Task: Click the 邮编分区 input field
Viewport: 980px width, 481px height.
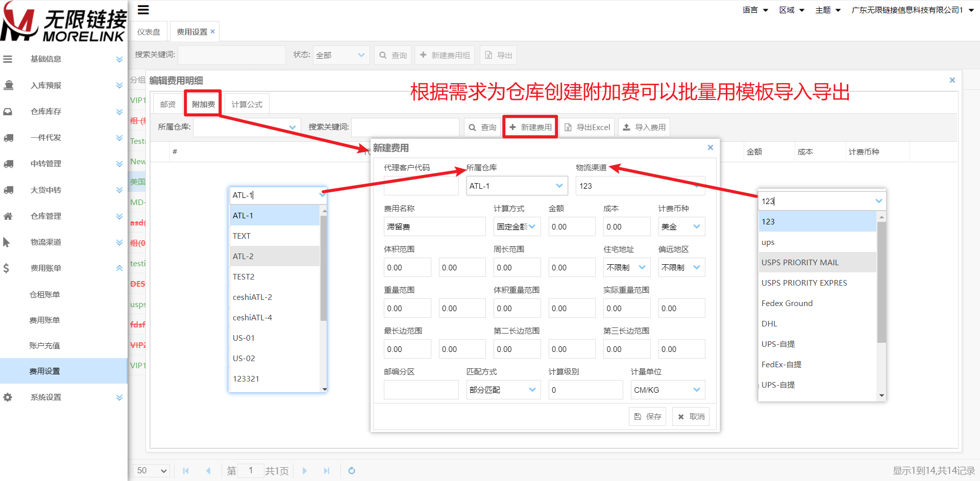Action: [421, 390]
